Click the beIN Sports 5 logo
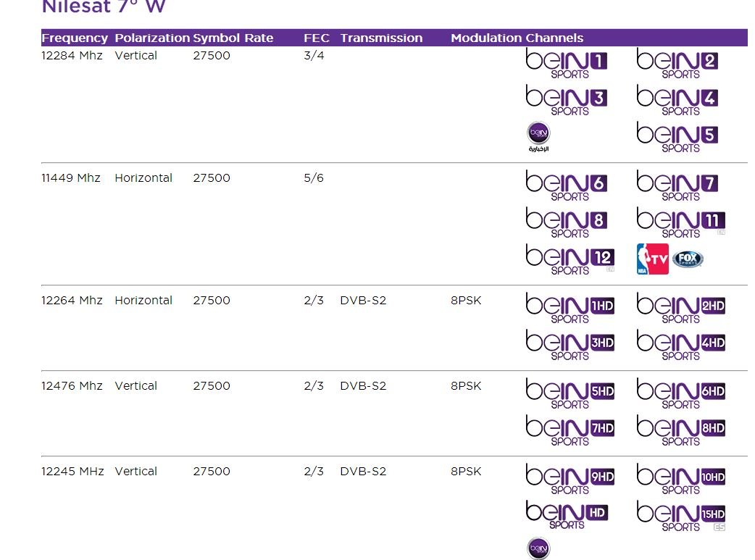755x560 pixels. [x=677, y=137]
